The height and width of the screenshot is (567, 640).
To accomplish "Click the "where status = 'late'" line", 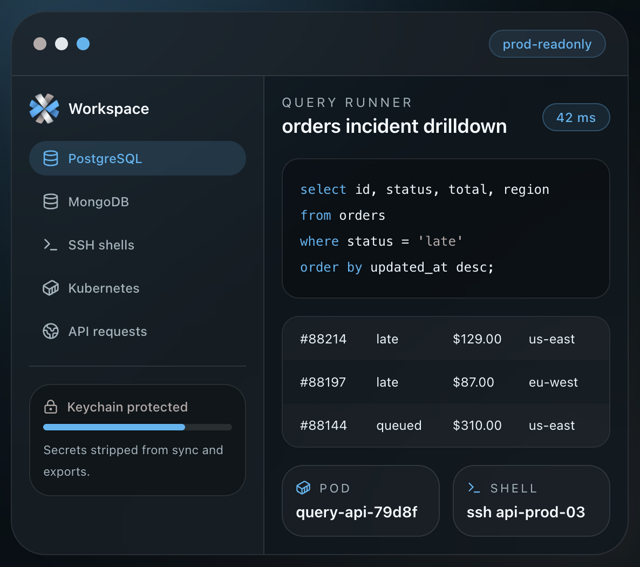I will click(381, 241).
